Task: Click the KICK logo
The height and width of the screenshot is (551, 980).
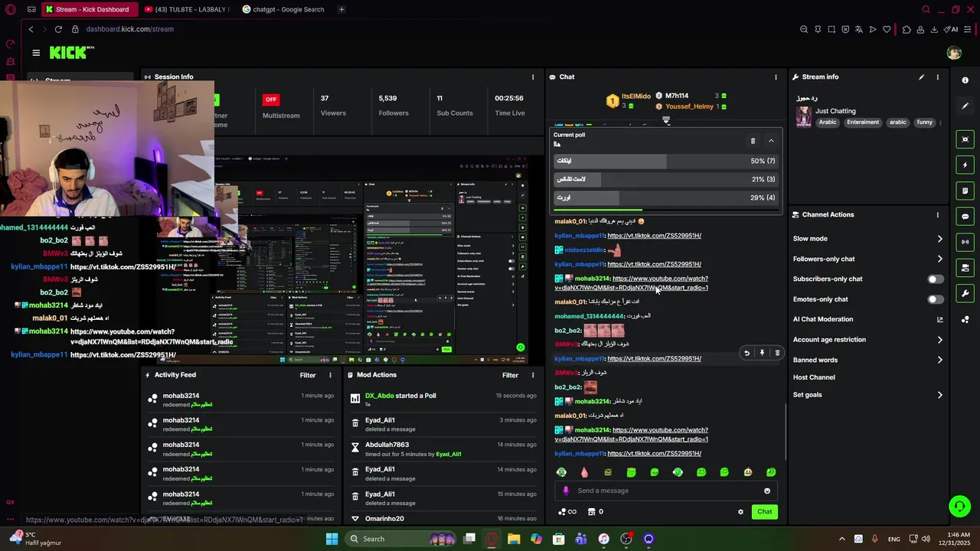Action: (71, 53)
